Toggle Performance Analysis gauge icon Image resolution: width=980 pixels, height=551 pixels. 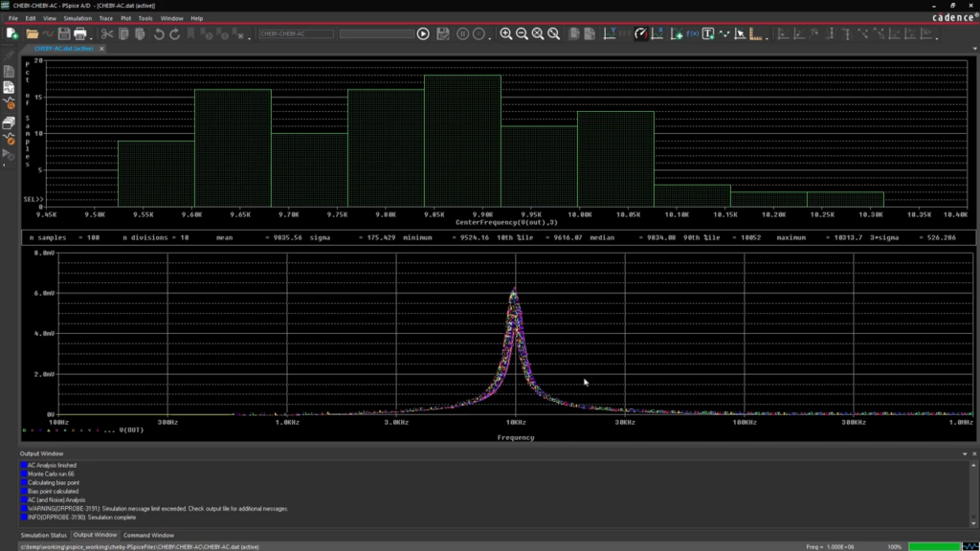[640, 33]
